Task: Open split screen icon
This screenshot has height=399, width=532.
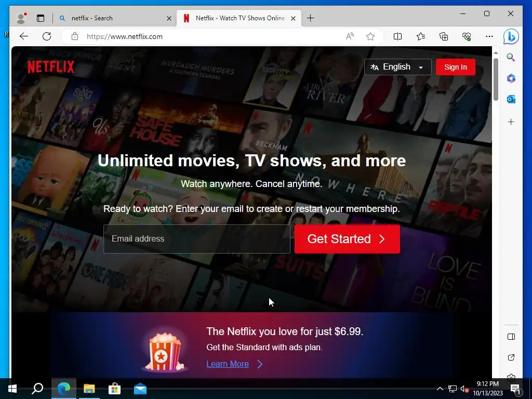Action: [397, 36]
